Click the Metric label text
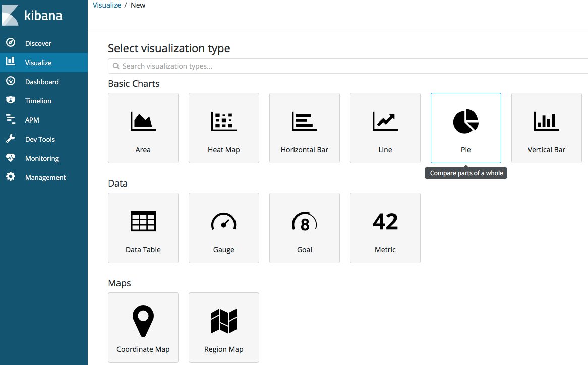 (385, 249)
